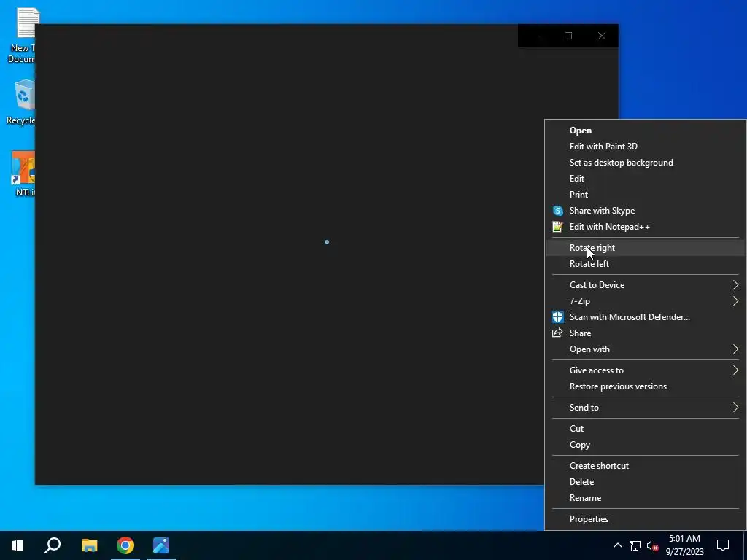Open the taskbar search magnifier

(53, 545)
